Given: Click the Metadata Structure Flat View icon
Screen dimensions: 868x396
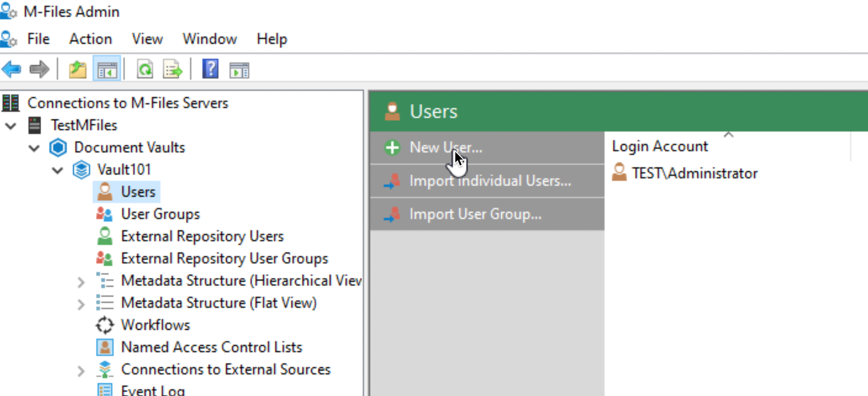Looking at the screenshot, I should tap(105, 303).
